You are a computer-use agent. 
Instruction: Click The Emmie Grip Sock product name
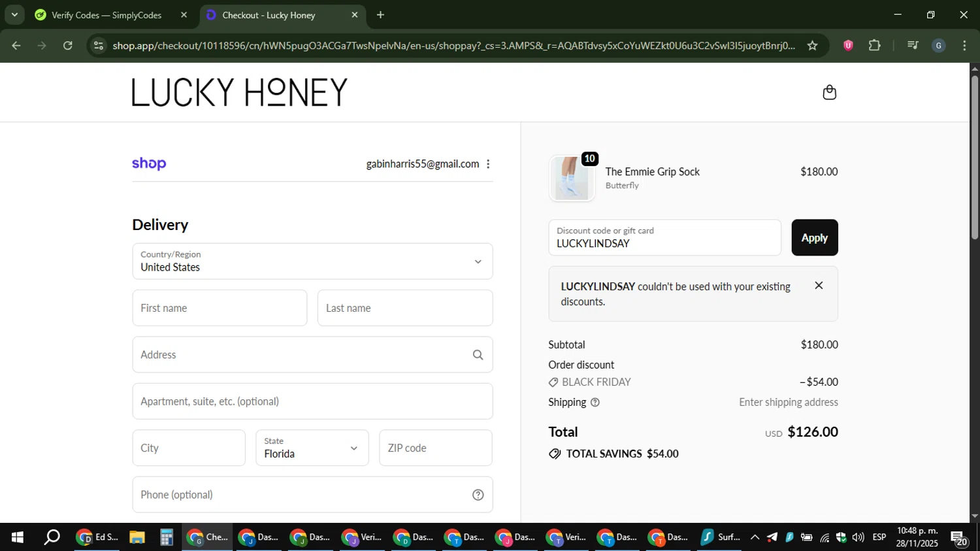[652, 172]
